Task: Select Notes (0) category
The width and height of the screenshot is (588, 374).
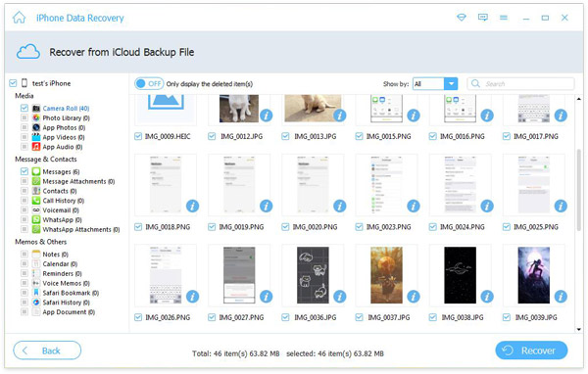Action: click(56, 255)
